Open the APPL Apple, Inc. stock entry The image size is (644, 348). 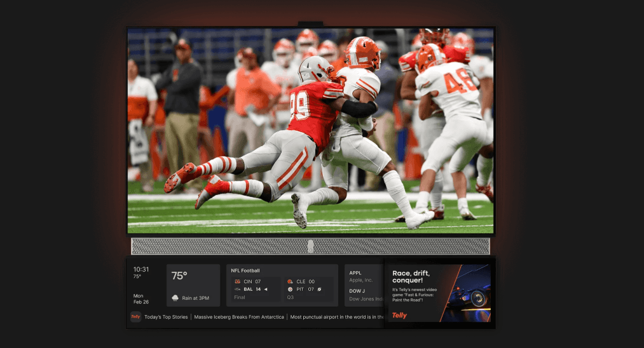point(364,276)
